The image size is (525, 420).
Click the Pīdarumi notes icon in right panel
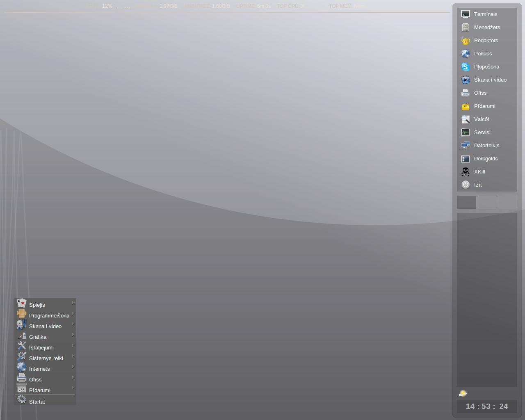[x=466, y=106]
